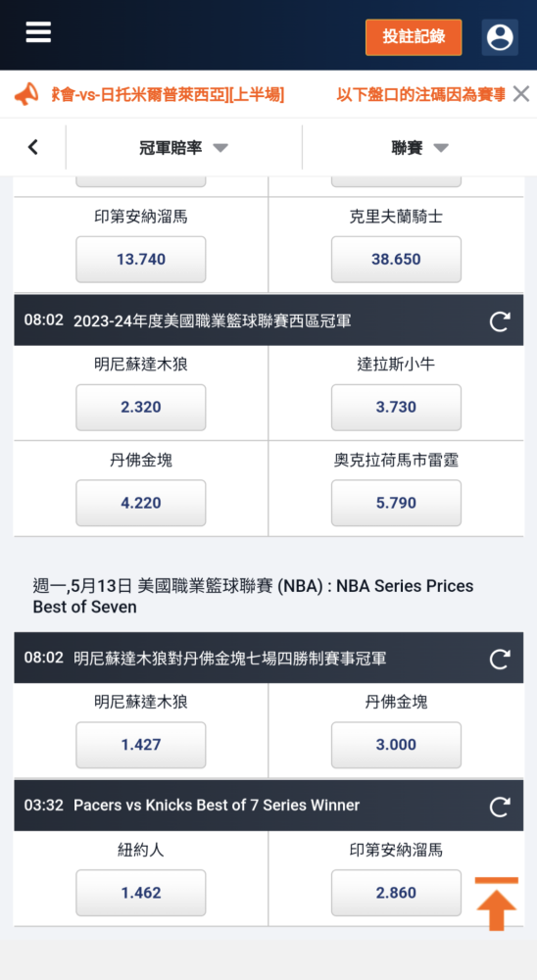Expand the 冠軍賠率 dropdown
This screenshot has height=980, width=537.
point(183,148)
